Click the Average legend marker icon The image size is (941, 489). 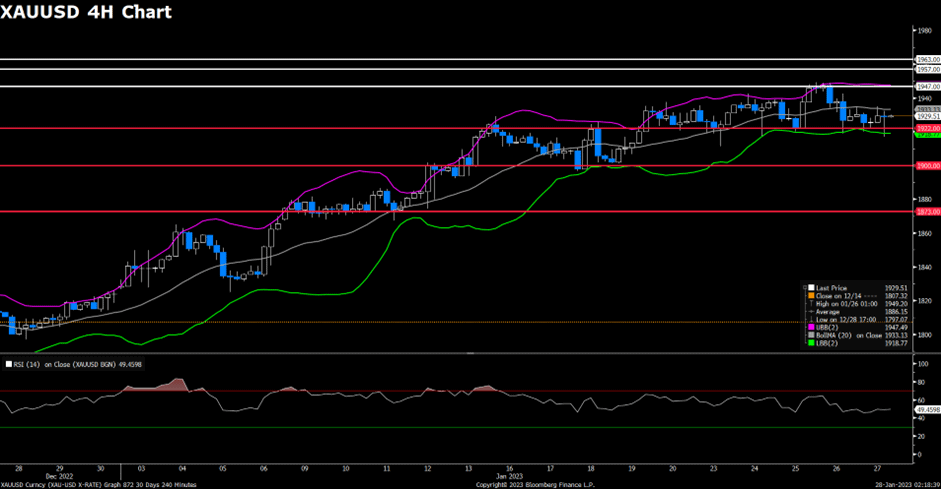(809, 311)
